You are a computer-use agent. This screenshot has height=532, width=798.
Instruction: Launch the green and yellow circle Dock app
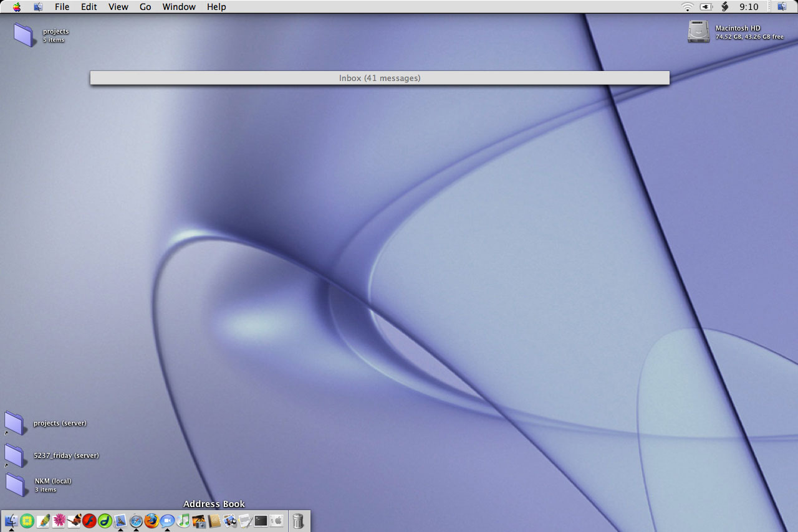[27, 521]
